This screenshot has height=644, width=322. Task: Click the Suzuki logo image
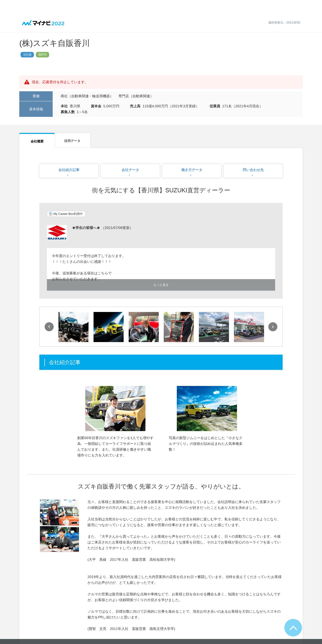[57, 232]
